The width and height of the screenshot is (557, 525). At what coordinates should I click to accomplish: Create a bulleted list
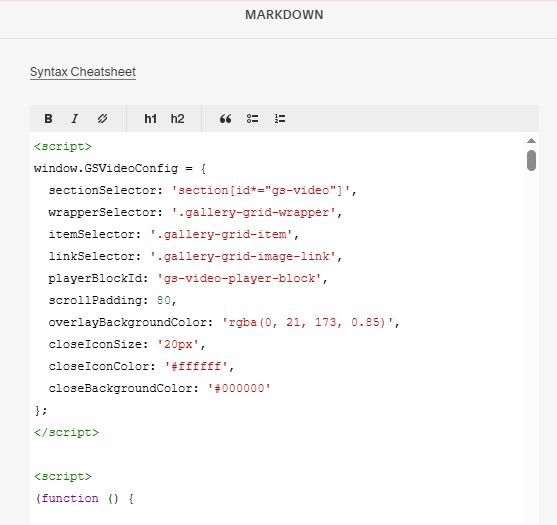(x=253, y=119)
